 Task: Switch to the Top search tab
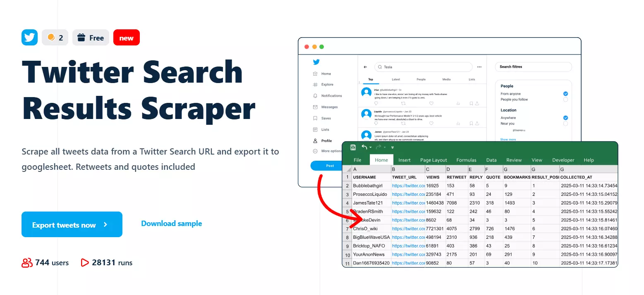[x=371, y=79]
